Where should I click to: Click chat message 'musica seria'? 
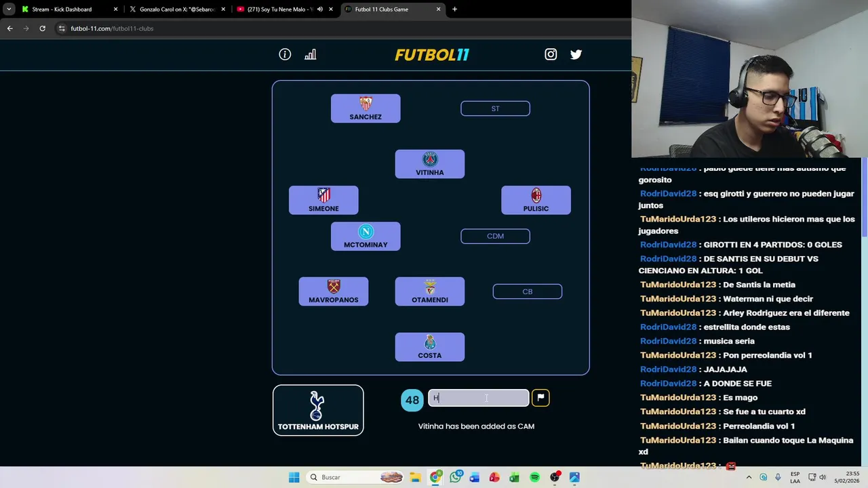point(729,341)
